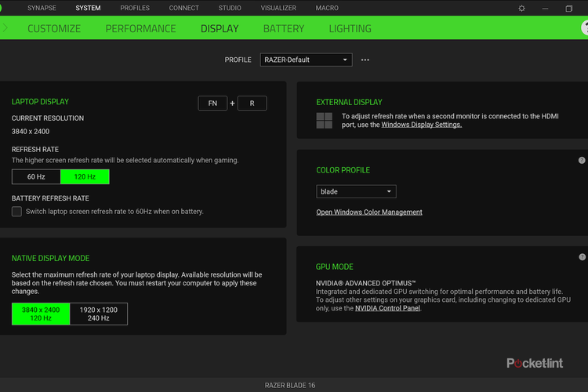Click the 3840 x 2400 current resolution value

(31, 132)
